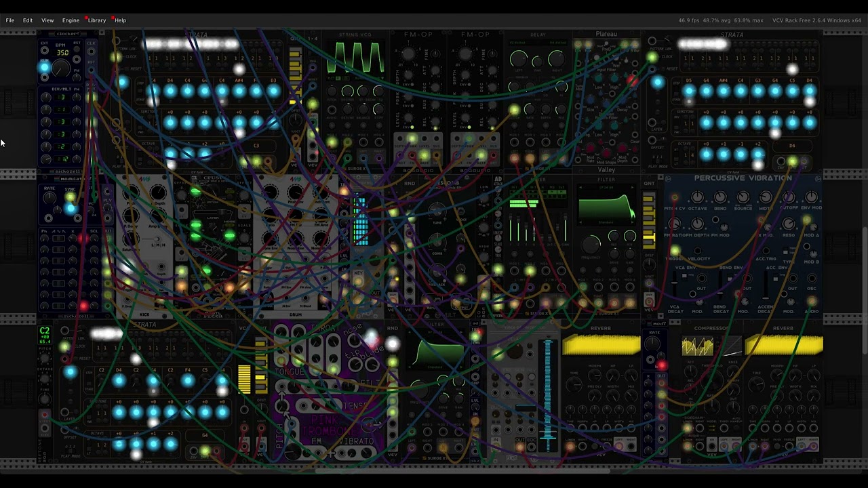Click the lit CLOCK jack on top-right Strata

[652, 58]
